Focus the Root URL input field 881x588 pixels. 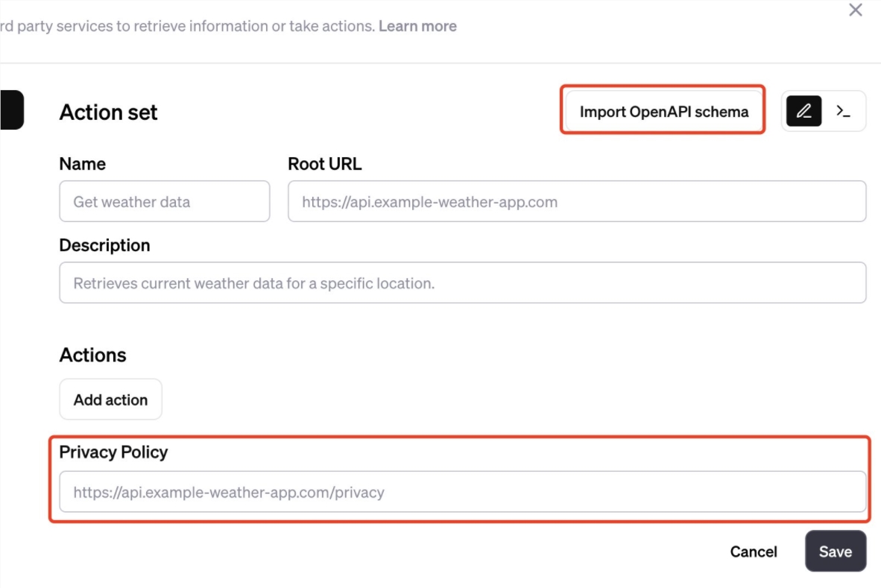pyautogui.click(x=577, y=201)
